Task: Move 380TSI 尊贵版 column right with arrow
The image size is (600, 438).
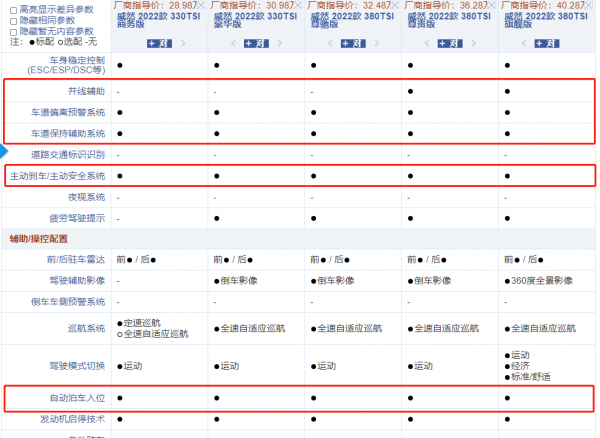Action: click(473, 43)
